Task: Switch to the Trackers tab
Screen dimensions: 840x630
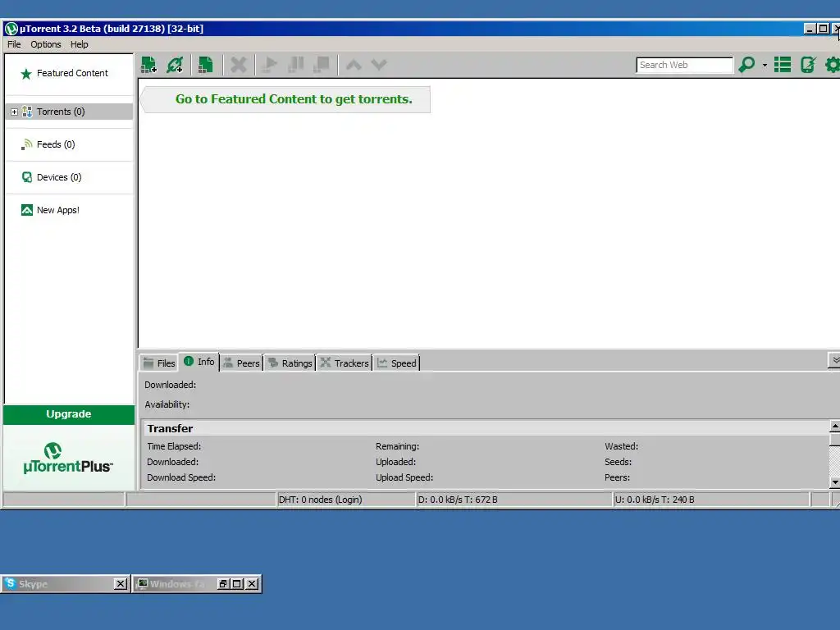Action: pyautogui.click(x=345, y=363)
